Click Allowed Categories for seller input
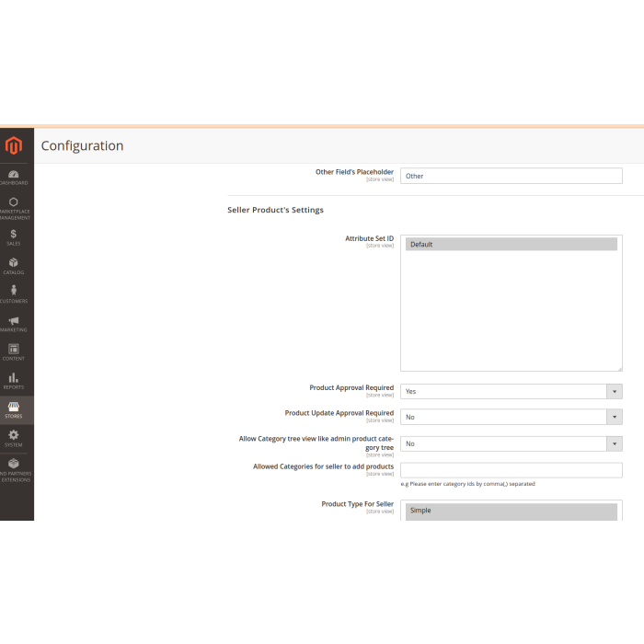This screenshot has height=644, width=644. [x=511, y=470]
